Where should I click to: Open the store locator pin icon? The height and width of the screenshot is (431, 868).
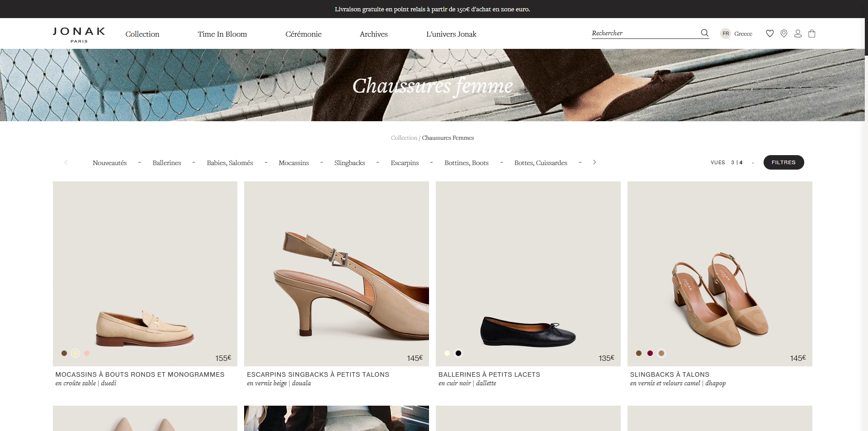tap(784, 33)
